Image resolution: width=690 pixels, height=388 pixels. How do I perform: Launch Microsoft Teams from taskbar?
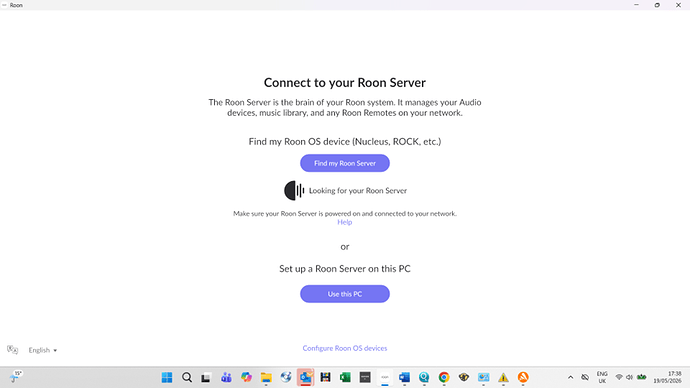pos(226,377)
